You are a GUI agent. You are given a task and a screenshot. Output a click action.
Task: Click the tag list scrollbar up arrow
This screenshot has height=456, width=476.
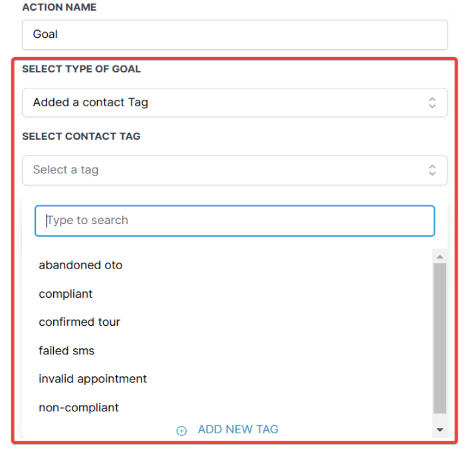pos(439,257)
